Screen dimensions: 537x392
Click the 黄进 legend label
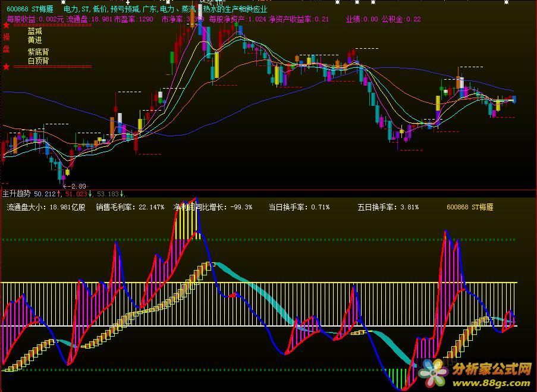(x=35, y=40)
